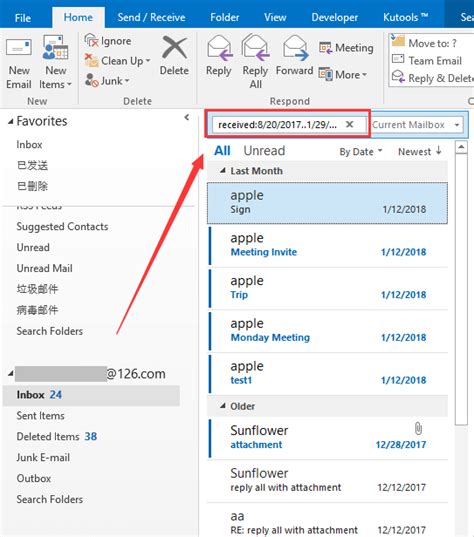Switch to the Send / Receive tab
Screen dimensions: 474x537
(x=151, y=17)
